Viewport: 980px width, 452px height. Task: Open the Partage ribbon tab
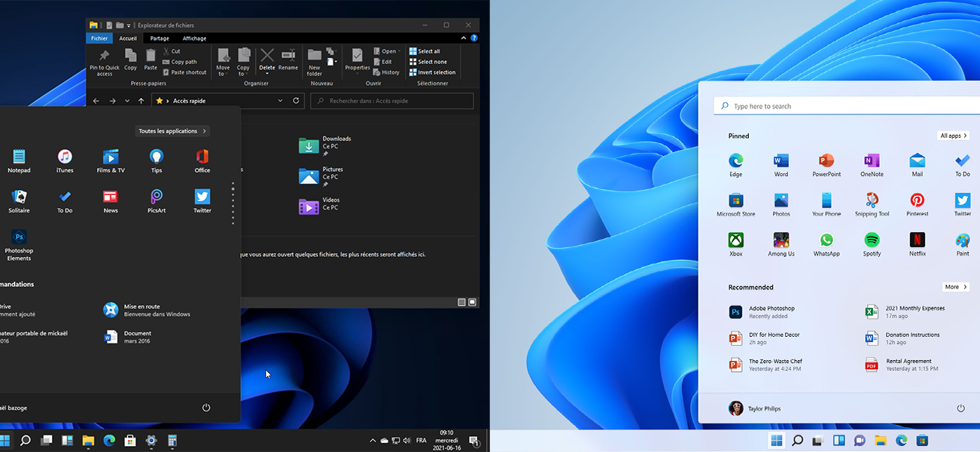[x=160, y=38]
